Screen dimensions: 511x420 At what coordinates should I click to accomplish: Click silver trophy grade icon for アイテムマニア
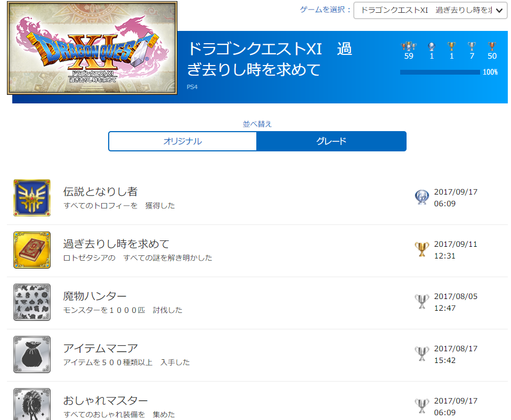(x=421, y=354)
